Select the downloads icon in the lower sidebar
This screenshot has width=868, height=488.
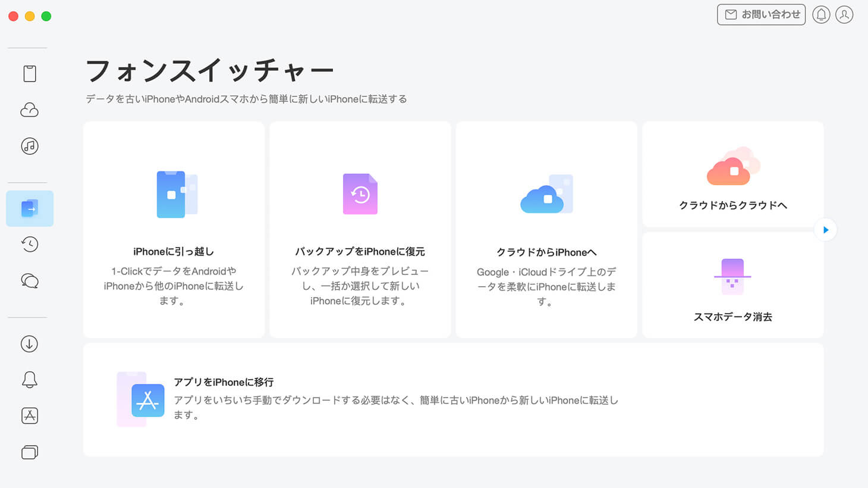(28, 343)
